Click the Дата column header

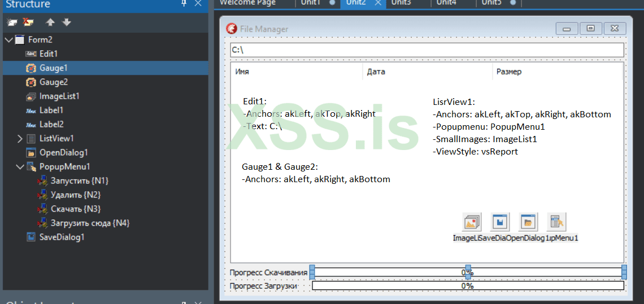tap(428, 72)
